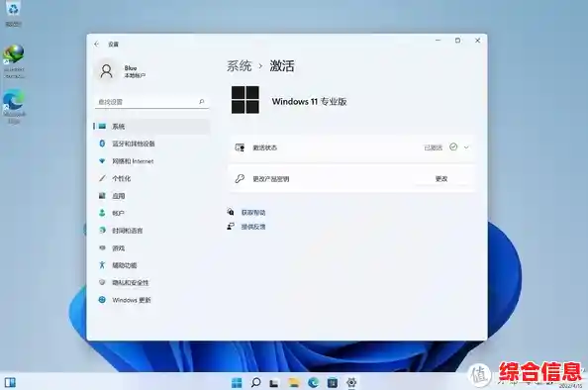Click the personalization brush icon

click(102, 178)
